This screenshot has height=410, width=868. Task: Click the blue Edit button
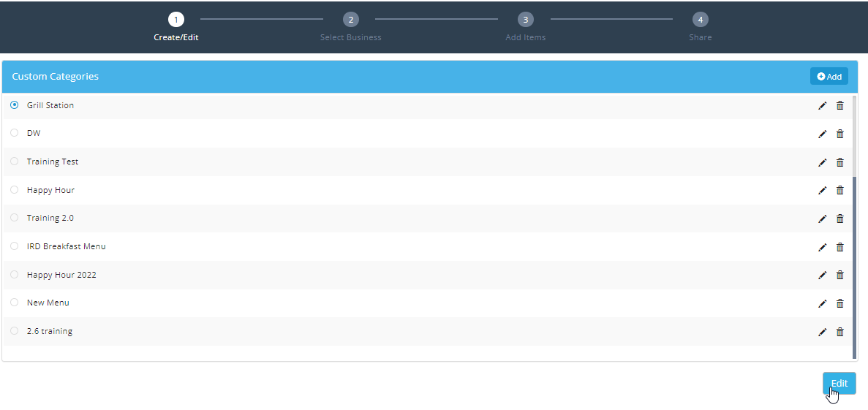[839, 384]
